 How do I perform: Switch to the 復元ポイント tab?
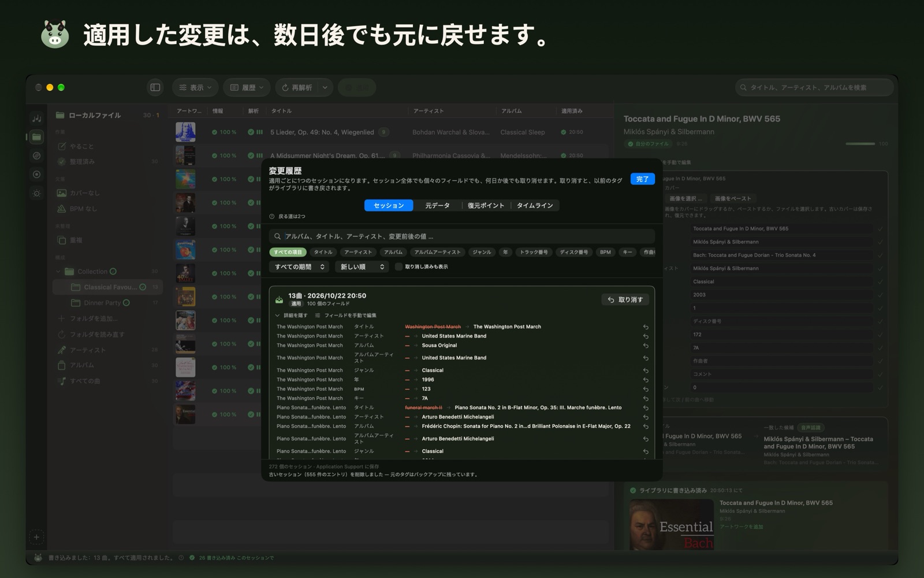(486, 205)
